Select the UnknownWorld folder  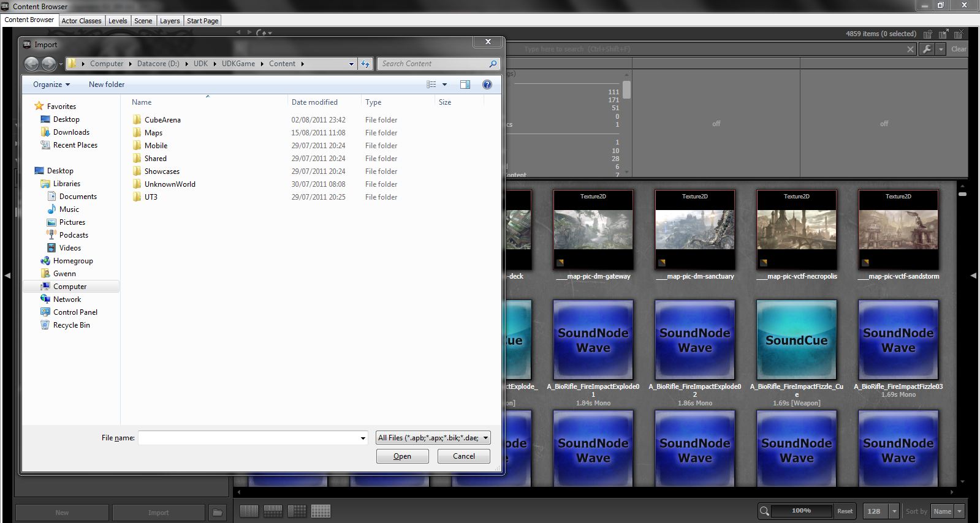170,184
